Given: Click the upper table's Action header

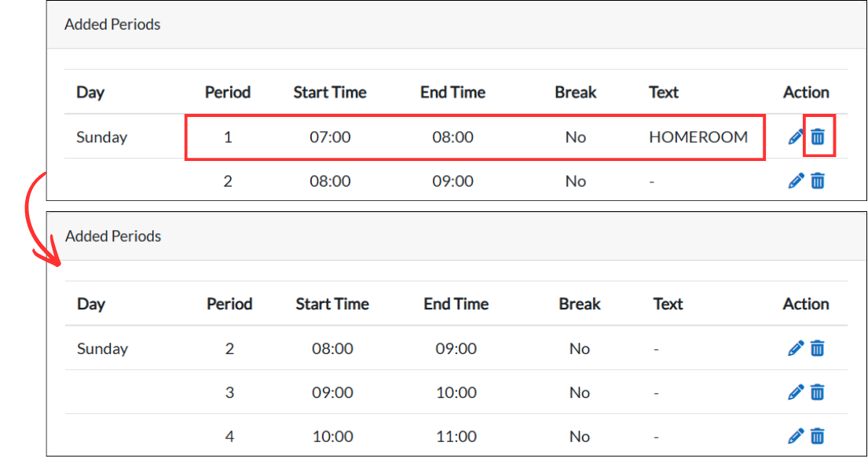Looking at the screenshot, I should pos(806,92).
